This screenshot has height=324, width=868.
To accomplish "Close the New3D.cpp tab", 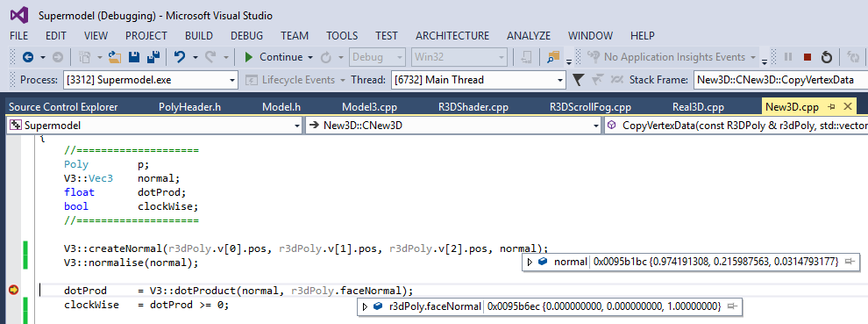I will [848, 106].
